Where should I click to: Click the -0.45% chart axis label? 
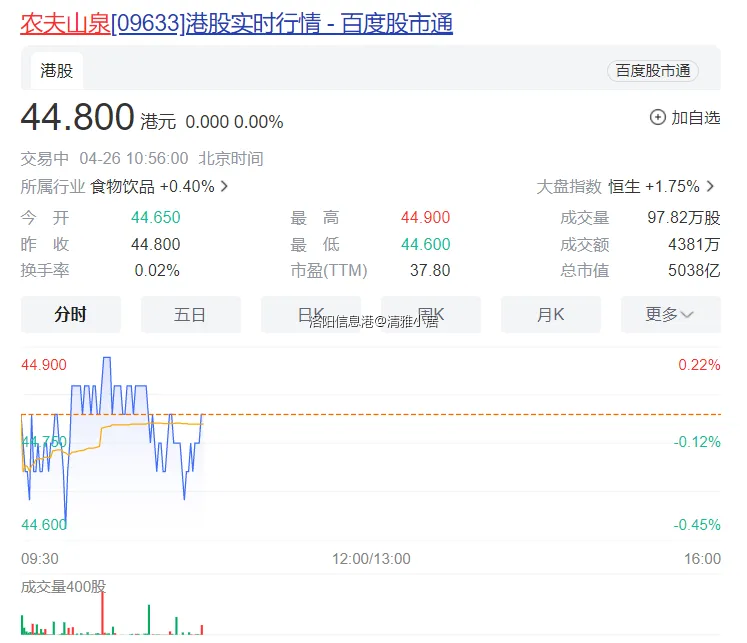697,525
